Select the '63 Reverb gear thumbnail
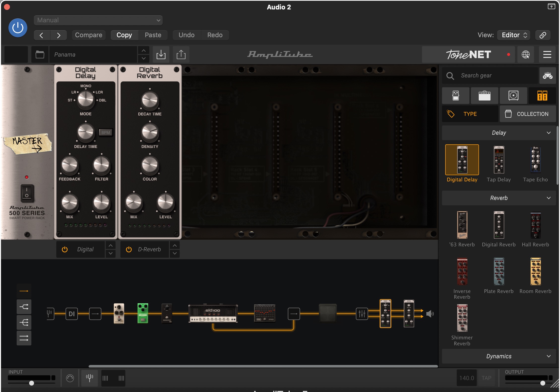Image resolution: width=560 pixels, height=392 pixels. pyautogui.click(x=462, y=225)
